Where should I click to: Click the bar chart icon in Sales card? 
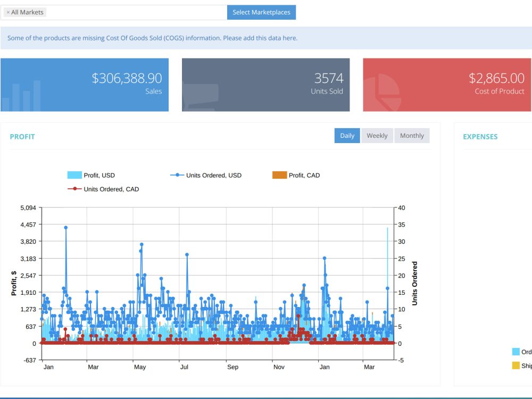tap(21, 96)
